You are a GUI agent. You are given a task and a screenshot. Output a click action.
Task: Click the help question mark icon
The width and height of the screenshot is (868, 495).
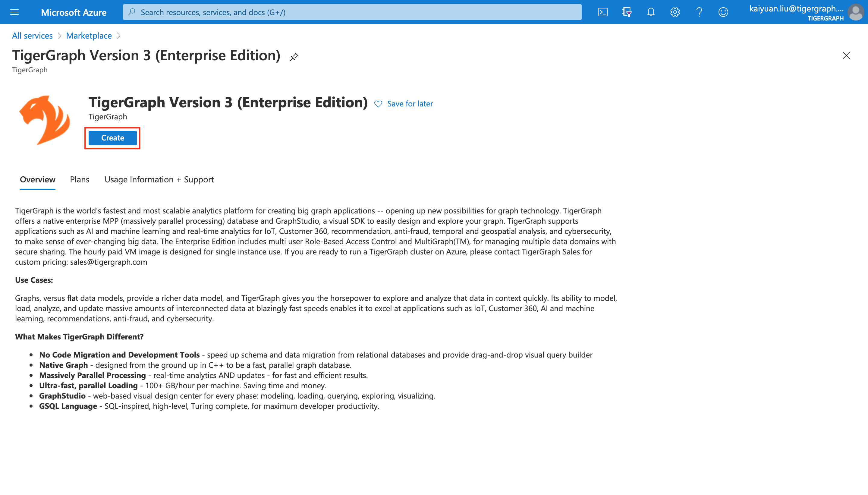pyautogui.click(x=699, y=12)
